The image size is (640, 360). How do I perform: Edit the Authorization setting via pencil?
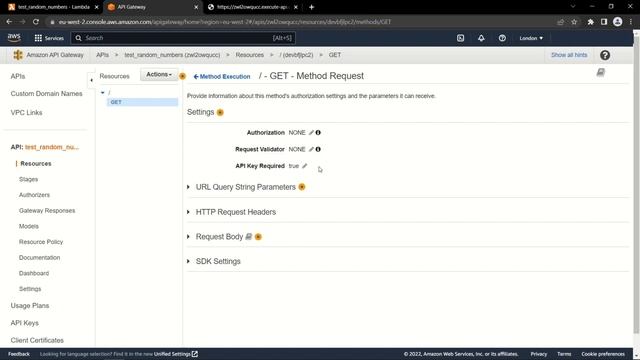[311, 133]
